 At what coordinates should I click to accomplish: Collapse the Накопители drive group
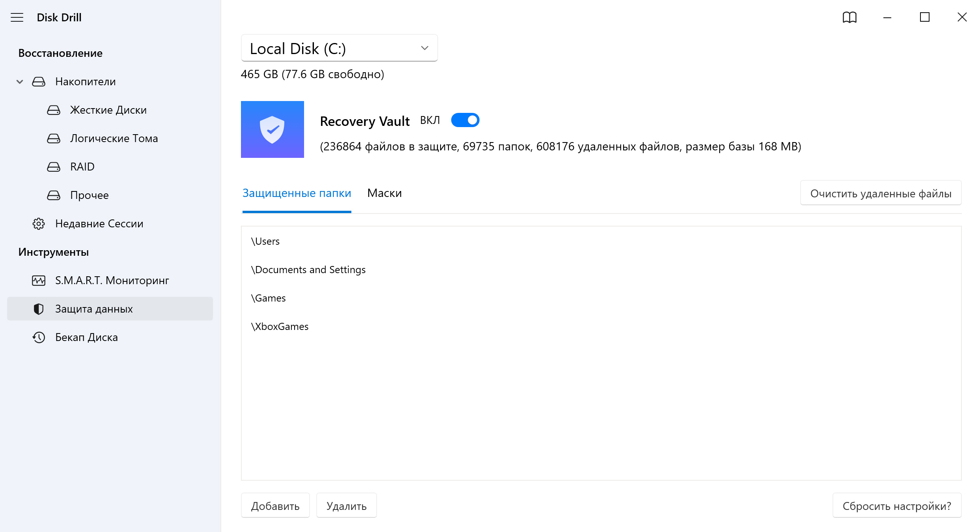point(20,81)
